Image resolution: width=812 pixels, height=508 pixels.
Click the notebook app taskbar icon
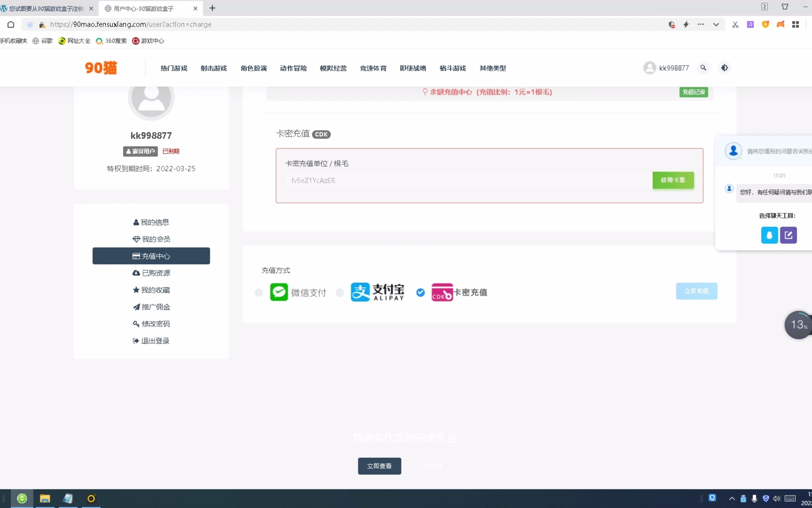coord(67,498)
